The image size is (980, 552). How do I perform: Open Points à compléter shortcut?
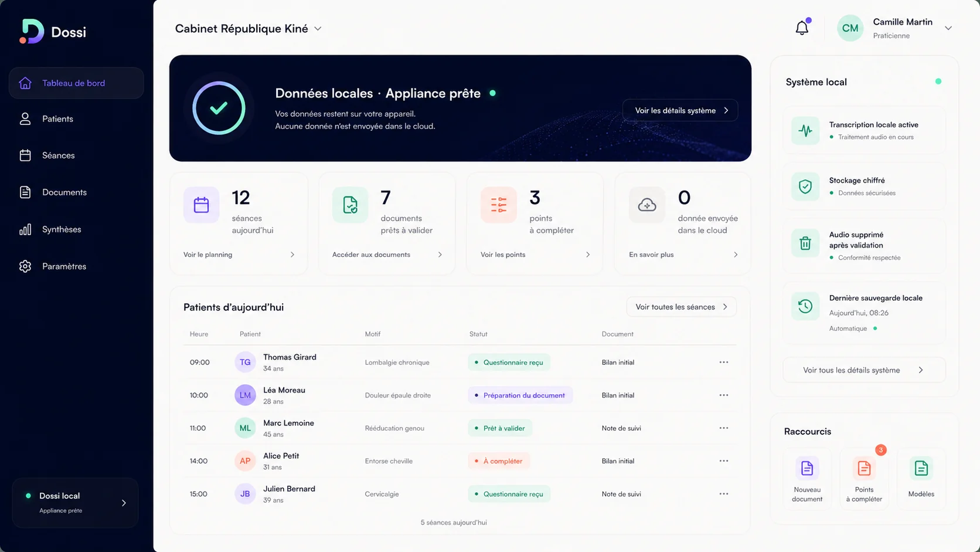864,479
